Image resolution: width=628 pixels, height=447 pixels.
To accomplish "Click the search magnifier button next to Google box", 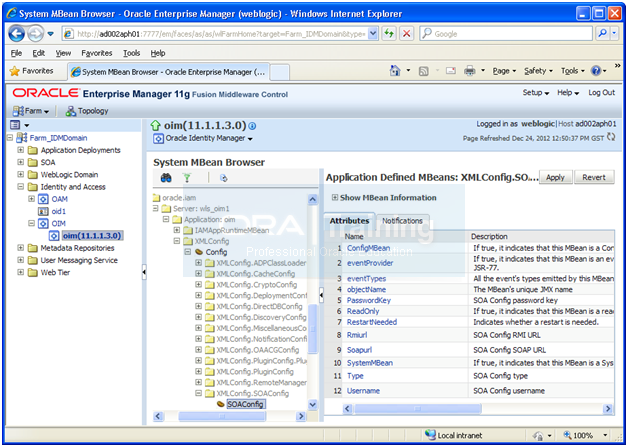I will [602, 34].
